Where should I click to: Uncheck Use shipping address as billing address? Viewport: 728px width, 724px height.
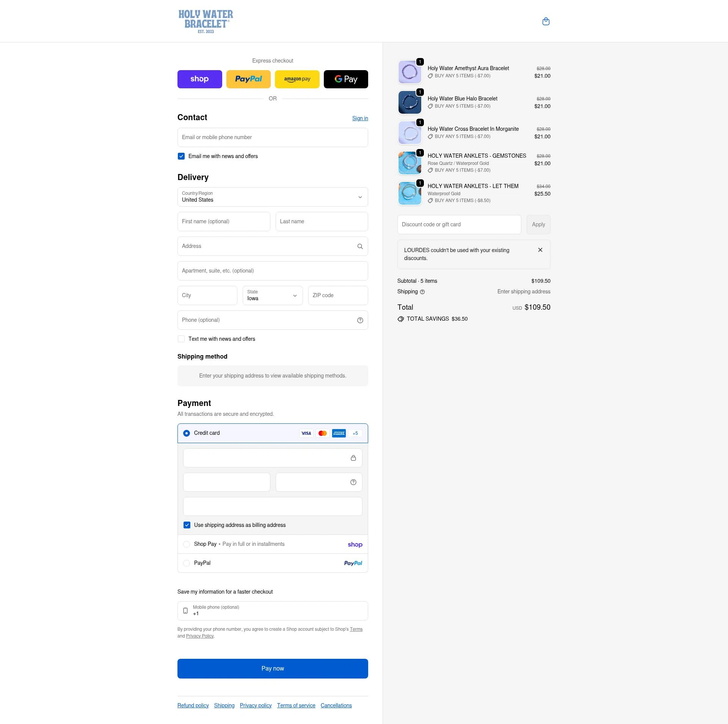(x=187, y=525)
